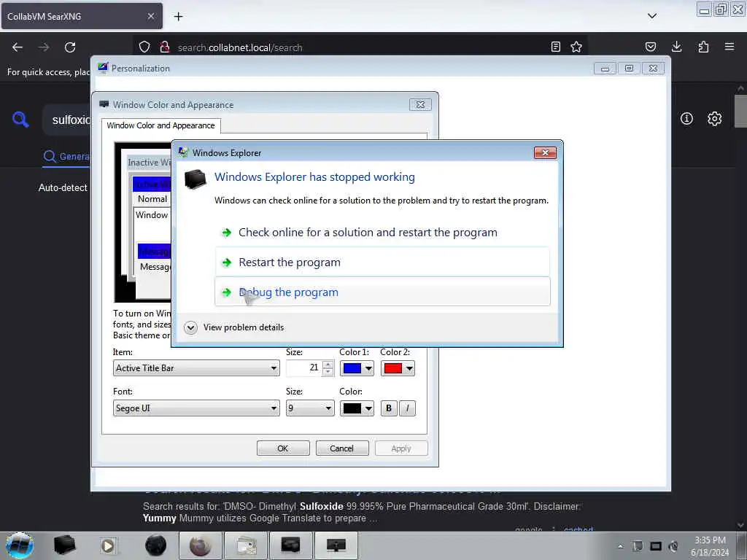
Task: Open the Font dropdown showing Segoe UI
Action: (x=196, y=408)
